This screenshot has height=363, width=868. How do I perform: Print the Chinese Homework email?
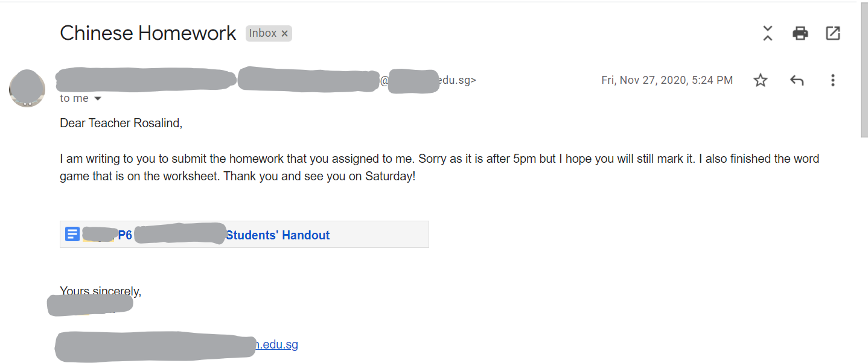[x=800, y=33]
